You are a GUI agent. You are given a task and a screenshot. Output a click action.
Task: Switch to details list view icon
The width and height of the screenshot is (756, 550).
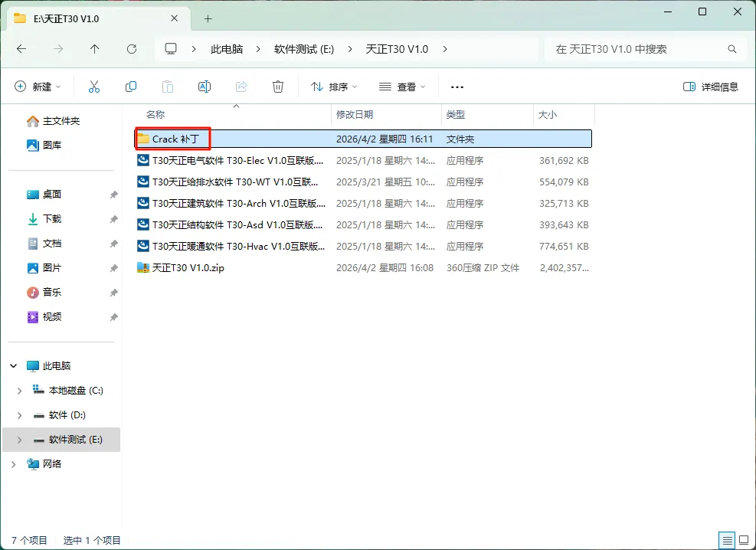point(727,540)
